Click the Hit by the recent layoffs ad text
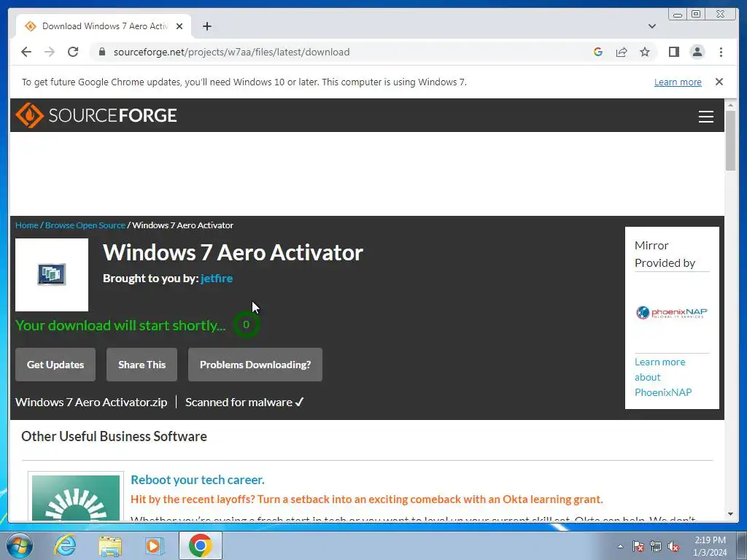Viewport: 747px width, 560px height. click(367, 499)
